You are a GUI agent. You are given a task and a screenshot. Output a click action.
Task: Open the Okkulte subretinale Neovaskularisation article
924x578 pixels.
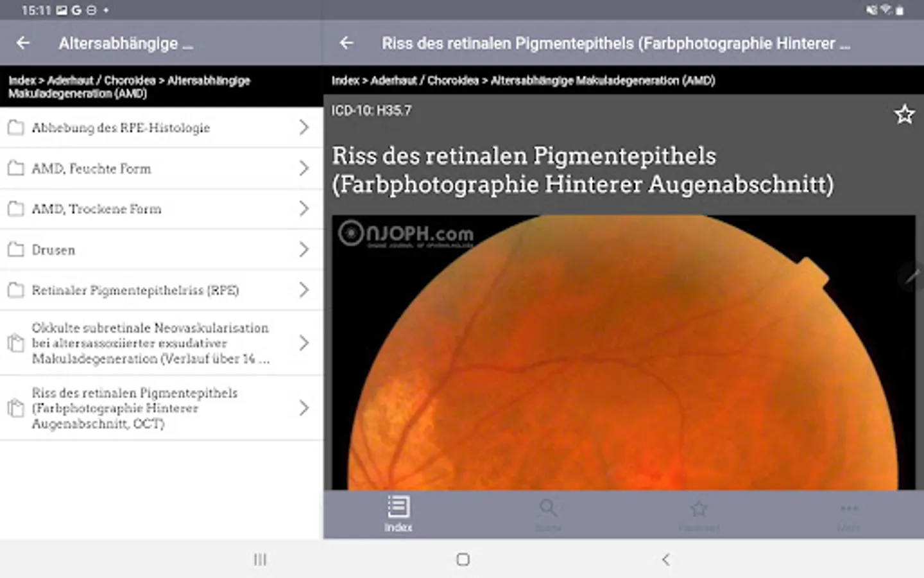click(x=161, y=343)
